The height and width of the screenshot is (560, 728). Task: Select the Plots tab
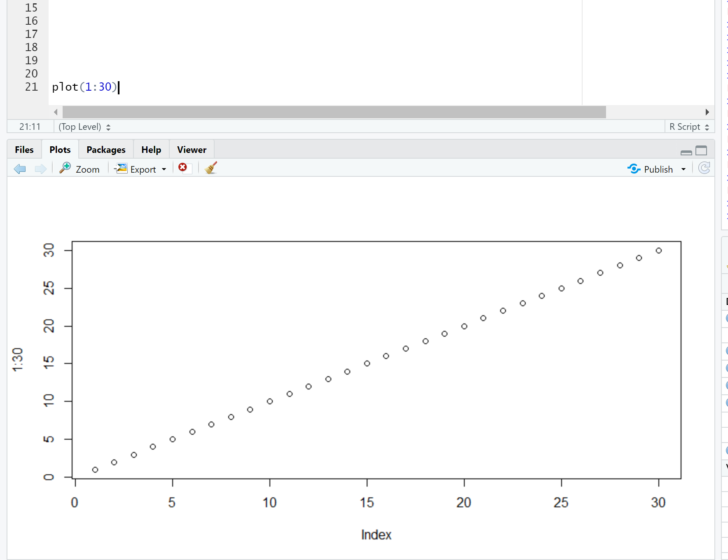click(x=60, y=150)
